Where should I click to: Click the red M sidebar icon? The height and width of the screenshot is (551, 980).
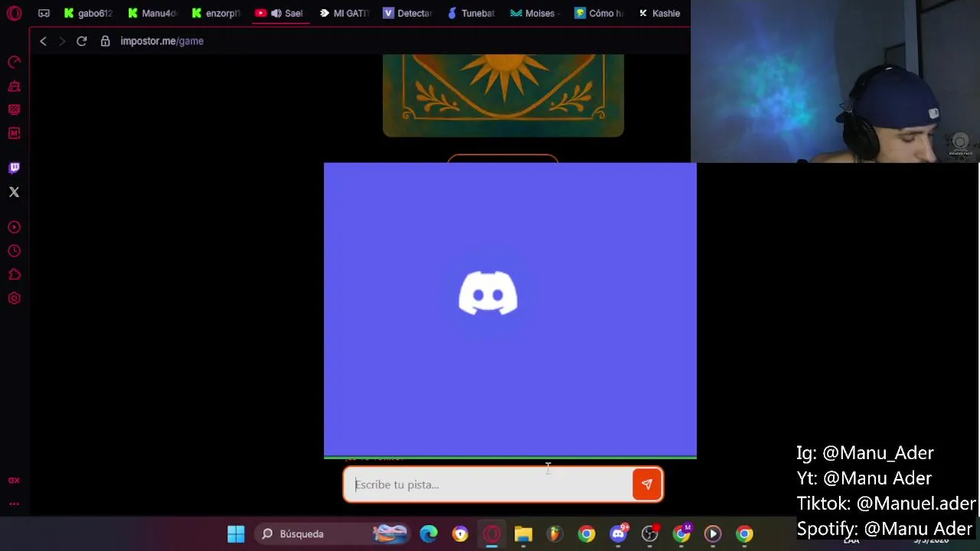tap(14, 133)
